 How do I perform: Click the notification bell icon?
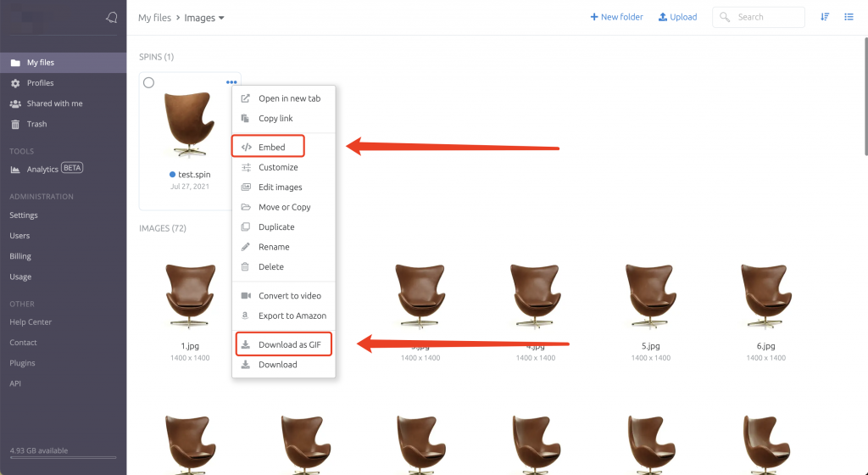pos(111,18)
